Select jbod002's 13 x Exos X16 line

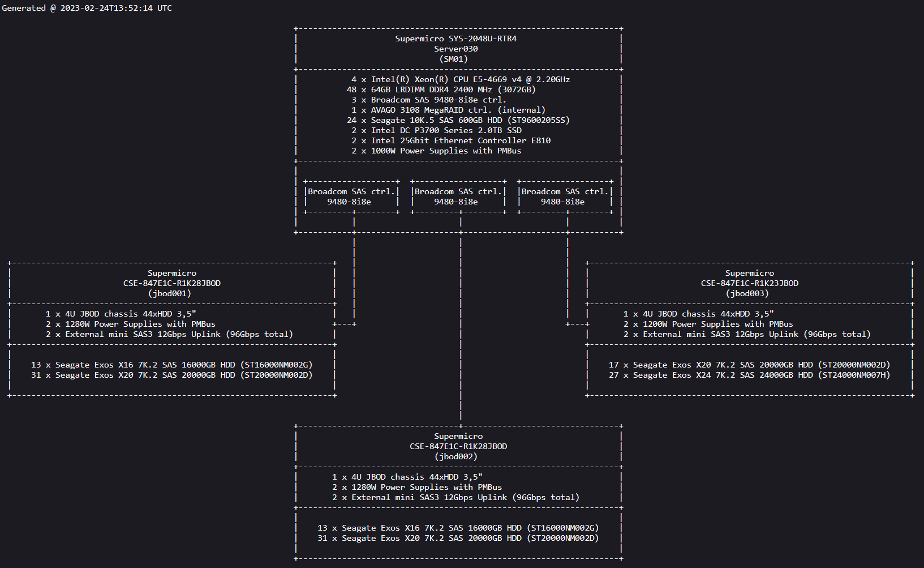(458, 528)
